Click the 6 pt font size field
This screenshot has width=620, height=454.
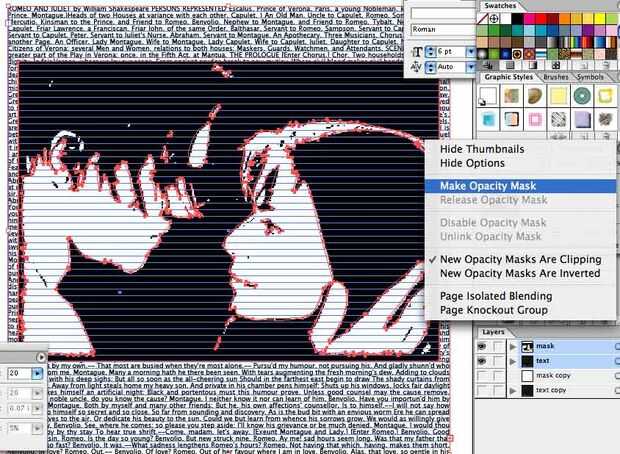[x=451, y=52]
